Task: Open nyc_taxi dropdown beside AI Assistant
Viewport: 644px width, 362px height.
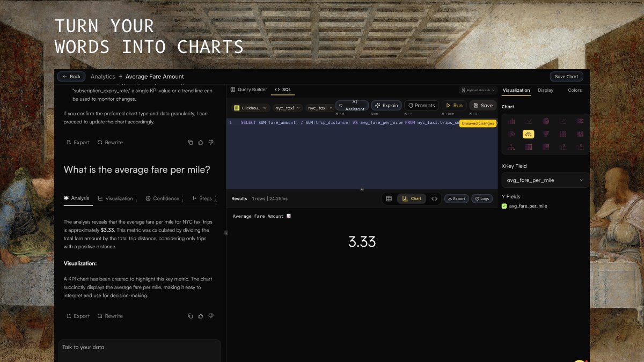Action: (320, 108)
